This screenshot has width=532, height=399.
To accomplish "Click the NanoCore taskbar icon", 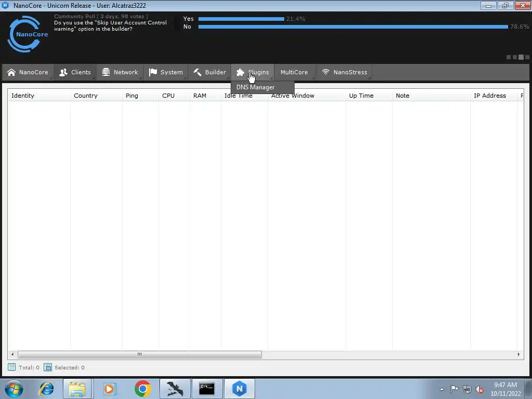I will [x=240, y=389].
